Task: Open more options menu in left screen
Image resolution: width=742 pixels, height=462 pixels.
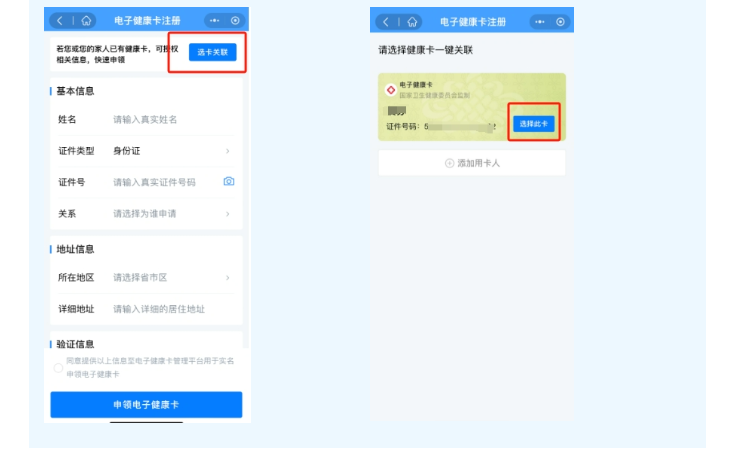Action: (x=214, y=20)
